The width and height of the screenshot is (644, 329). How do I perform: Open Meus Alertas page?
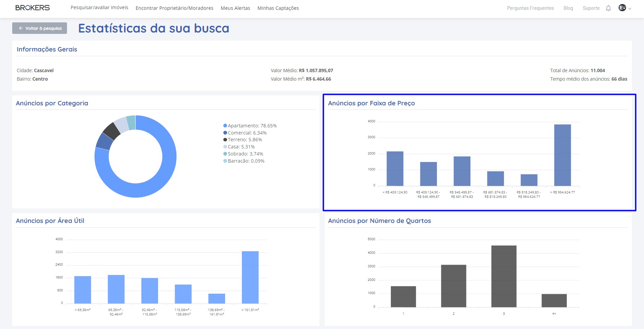tap(235, 8)
